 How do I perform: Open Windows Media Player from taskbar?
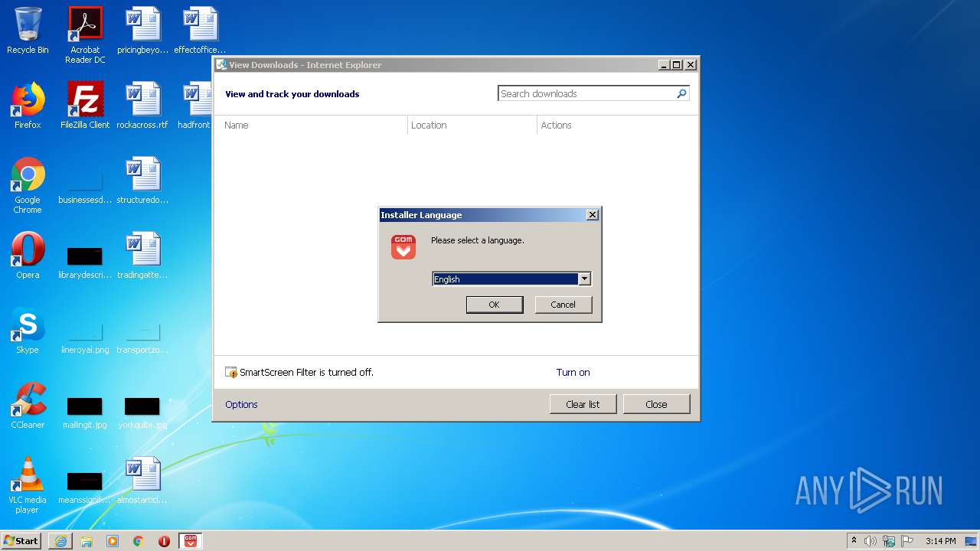tap(113, 541)
